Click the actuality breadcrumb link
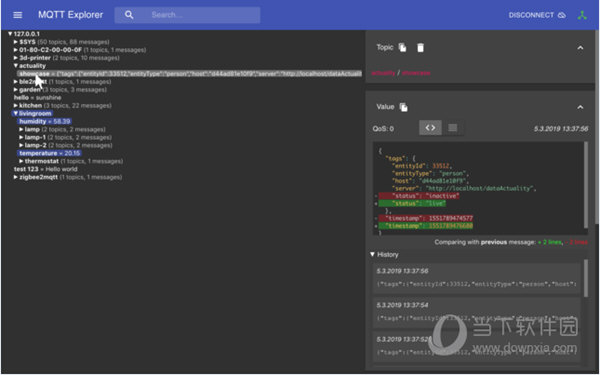The width and height of the screenshot is (600, 375). pos(383,73)
